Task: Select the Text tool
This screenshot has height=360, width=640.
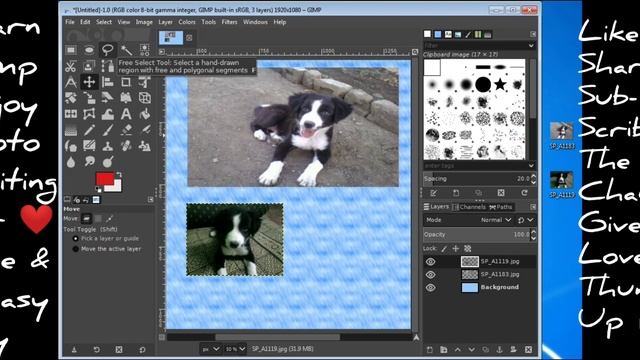Action: click(x=126, y=114)
